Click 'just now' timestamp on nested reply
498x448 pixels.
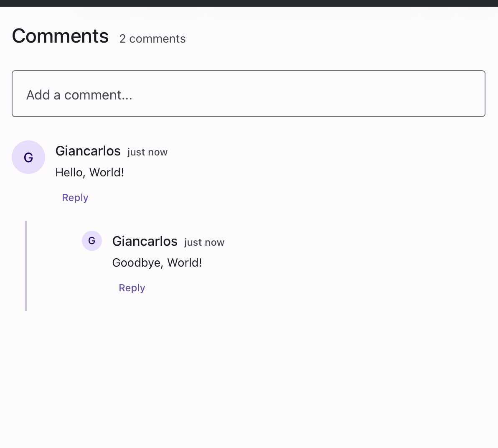click(204, 242)
